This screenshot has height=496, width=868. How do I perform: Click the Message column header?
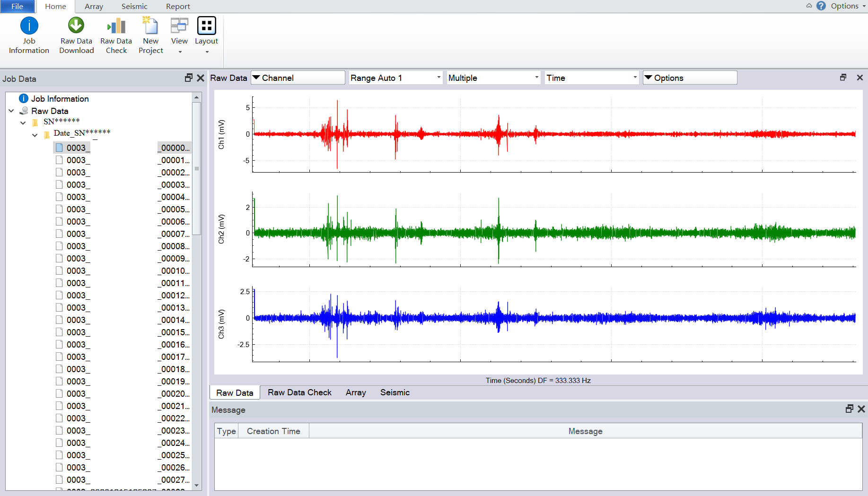point(585,431)
